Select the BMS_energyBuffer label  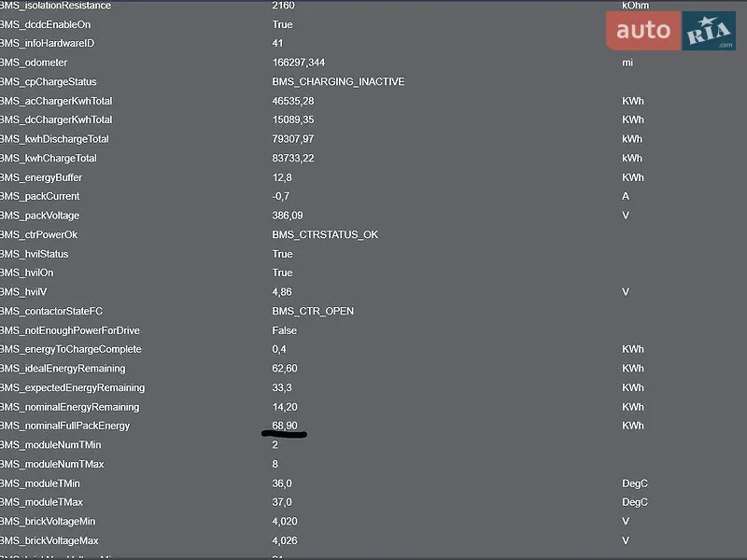tap(41, 177)
